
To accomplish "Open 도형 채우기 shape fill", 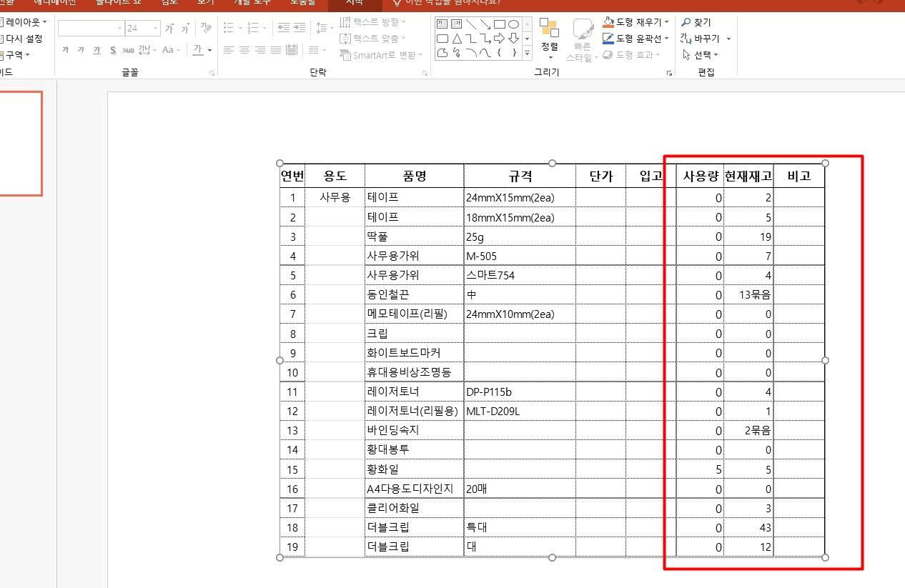I will point(636,22).
